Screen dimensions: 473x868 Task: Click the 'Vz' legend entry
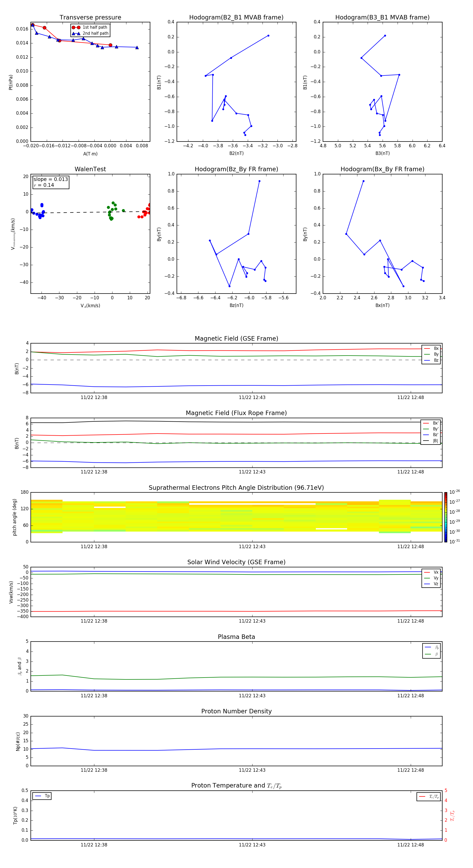431,584
